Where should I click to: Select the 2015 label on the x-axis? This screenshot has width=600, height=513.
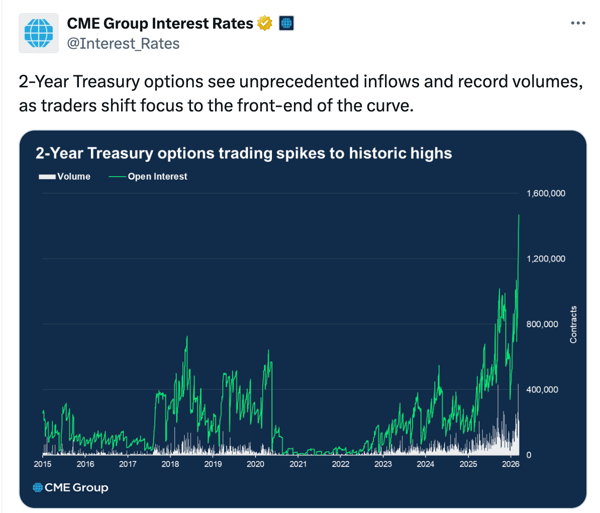coord(43,464)
